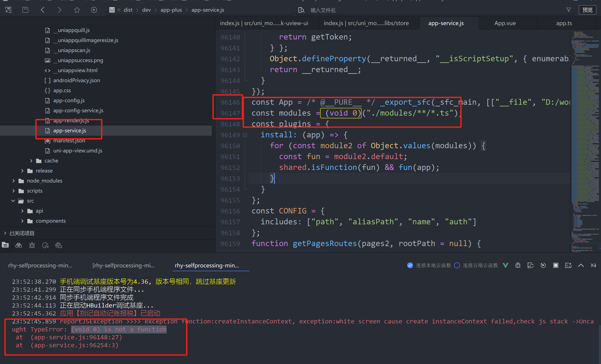Click the app-service.js breadcrumb segment
This screenshot has width=601, height=364.
pyautogui.click(x=208, y=10)
